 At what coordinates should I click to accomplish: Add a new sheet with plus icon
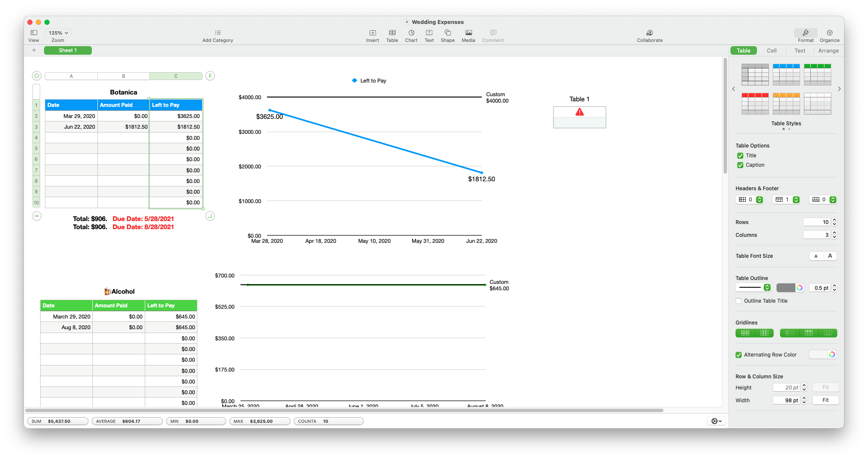click(34, 50)
